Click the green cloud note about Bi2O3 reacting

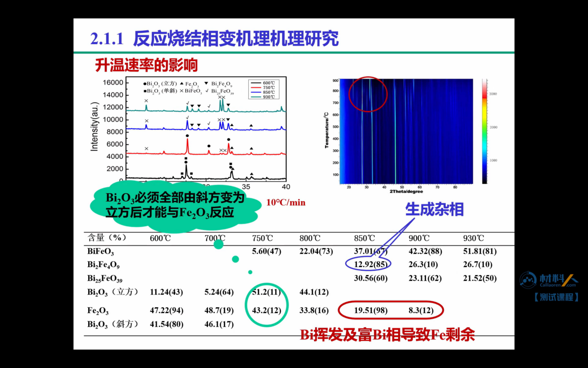click(175, 205)
